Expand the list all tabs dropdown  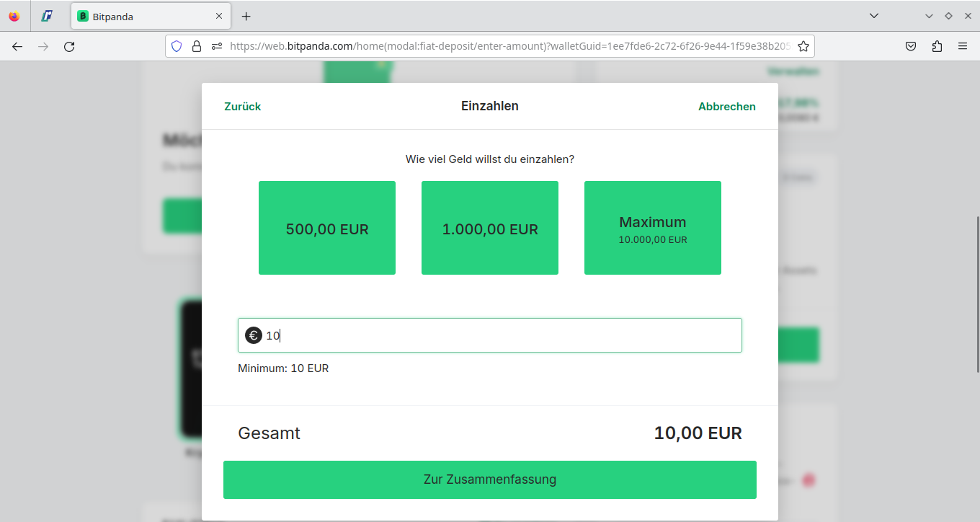click(x=874, y=16)
